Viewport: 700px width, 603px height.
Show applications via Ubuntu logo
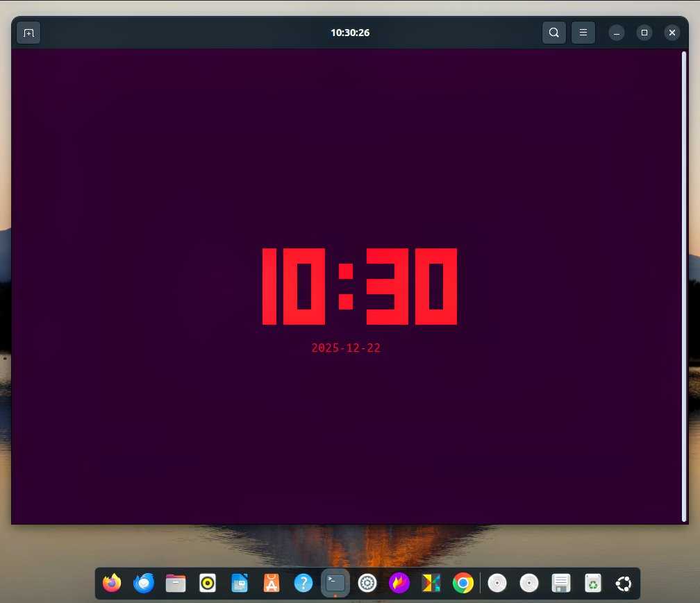(x=624, y=584)
